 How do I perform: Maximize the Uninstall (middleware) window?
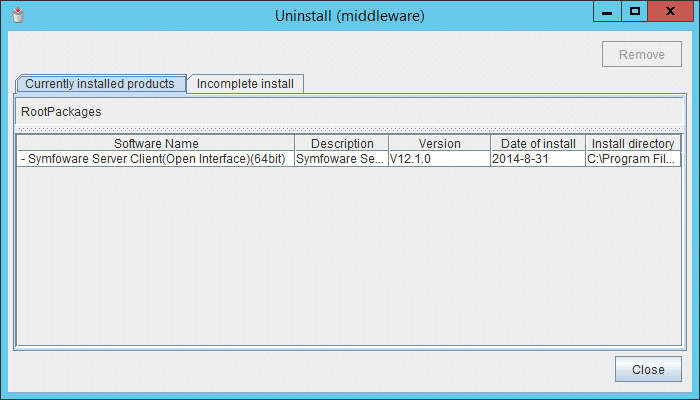(634, 12)
